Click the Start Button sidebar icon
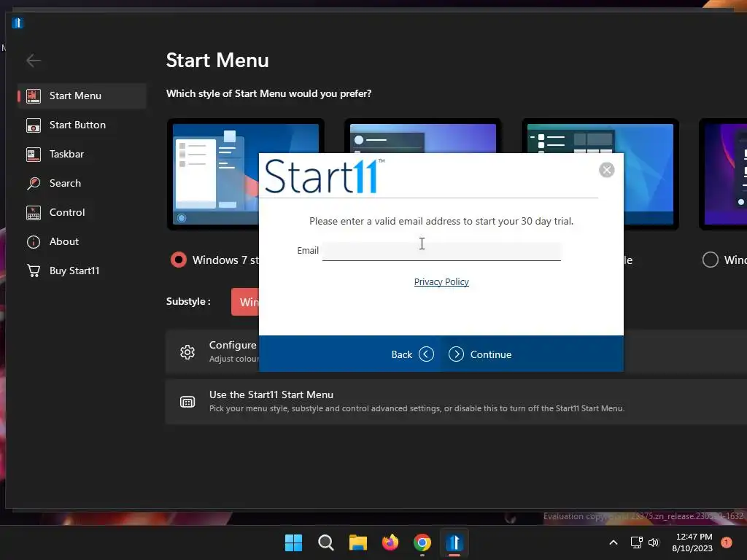The image size is (747, 560). tap(34, 125)
